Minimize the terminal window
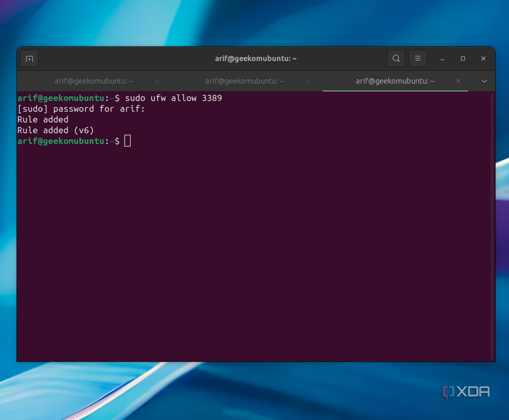This screenshot has width=509, height=420. point(442,59)
